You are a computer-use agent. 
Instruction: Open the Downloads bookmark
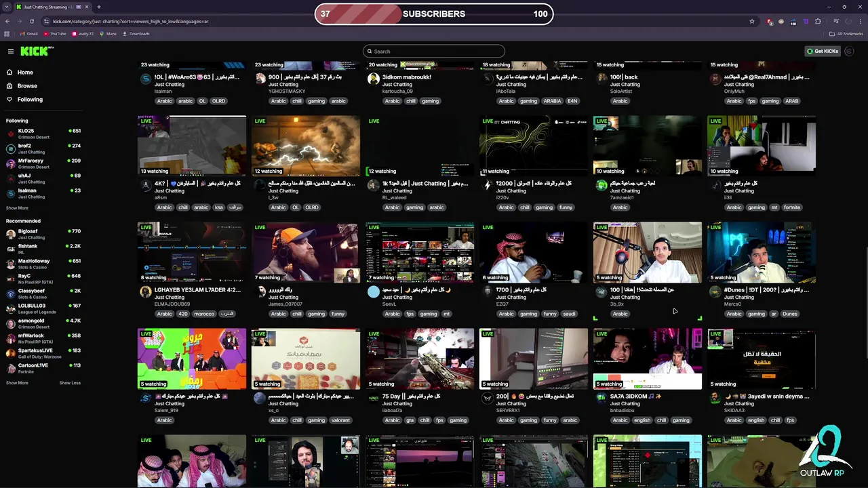[x=136, y=34]
